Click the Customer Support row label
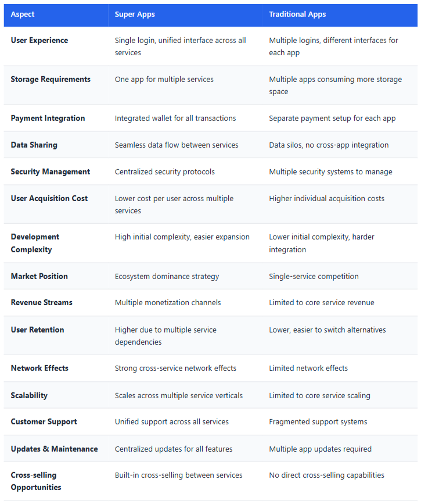421x504 pixels. [44, 421]
